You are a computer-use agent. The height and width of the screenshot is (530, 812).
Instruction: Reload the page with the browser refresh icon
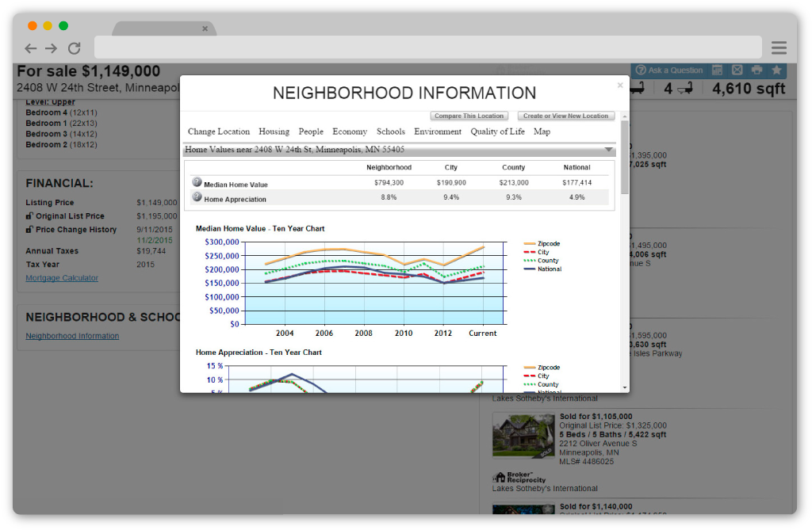pyautogui.click(x=74, y=48)
